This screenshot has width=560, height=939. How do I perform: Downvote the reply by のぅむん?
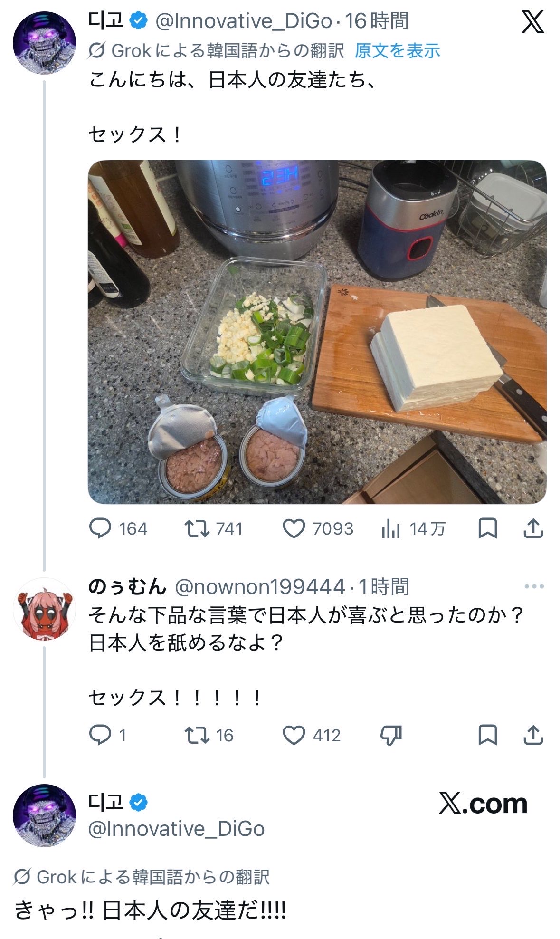pyautogui.click(x=391, y=735)
